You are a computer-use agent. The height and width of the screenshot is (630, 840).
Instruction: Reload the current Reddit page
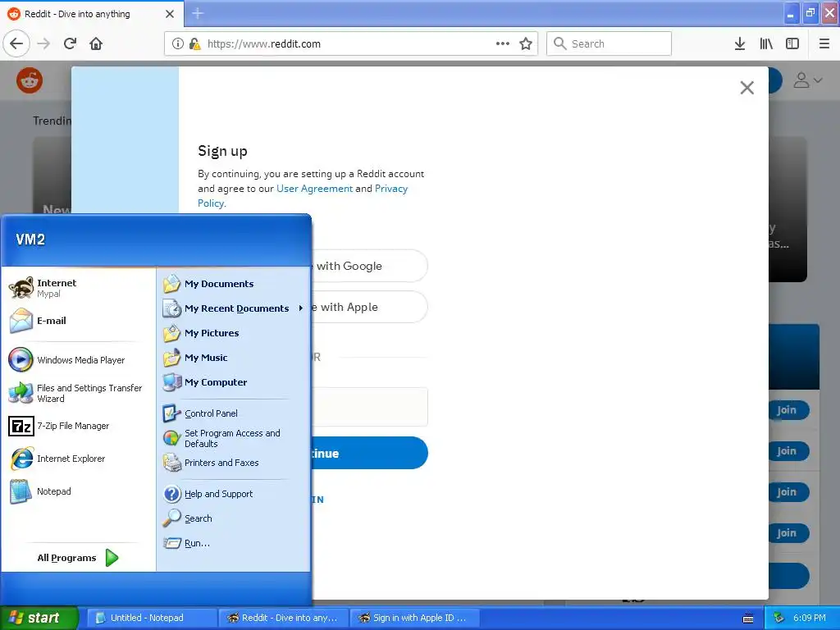70,44
